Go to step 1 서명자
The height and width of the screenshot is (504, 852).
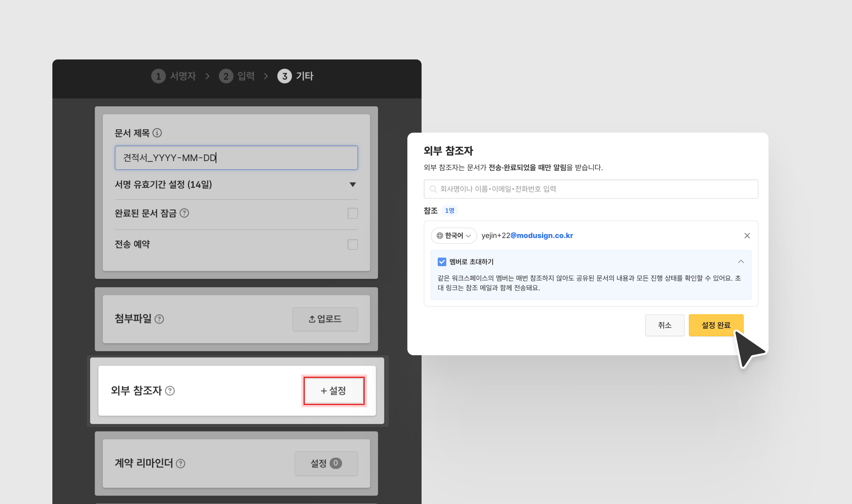pyautogui.click(x=174, y=76)
